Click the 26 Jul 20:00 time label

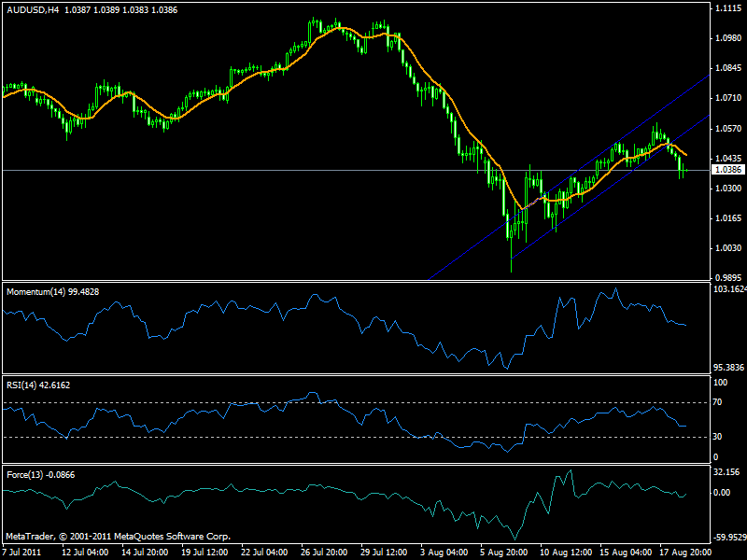(324, 553)
